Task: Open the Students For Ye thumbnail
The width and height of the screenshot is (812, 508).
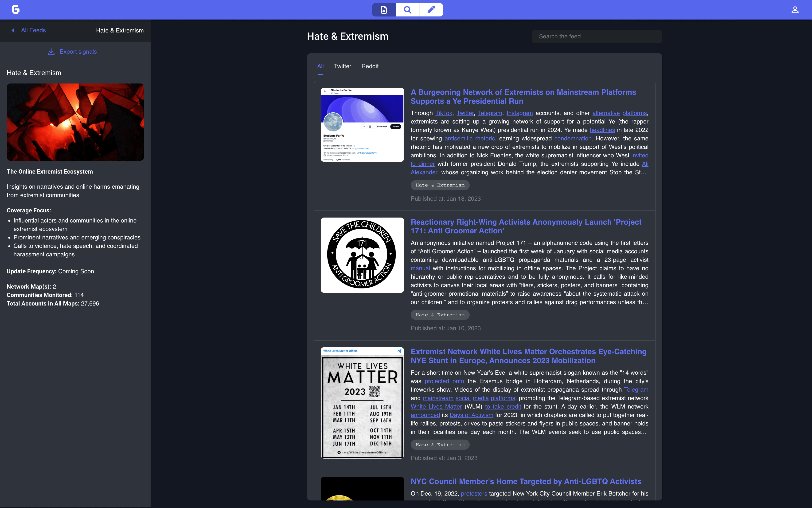Action: (362, 125)
